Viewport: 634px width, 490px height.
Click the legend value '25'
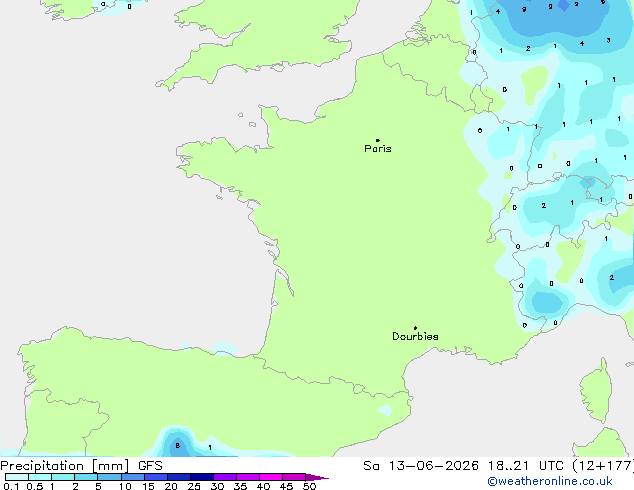tap(194, 486)
